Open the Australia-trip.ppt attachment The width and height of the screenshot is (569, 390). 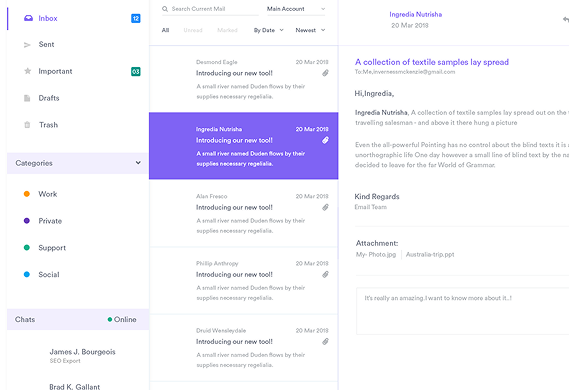(430, 254)
